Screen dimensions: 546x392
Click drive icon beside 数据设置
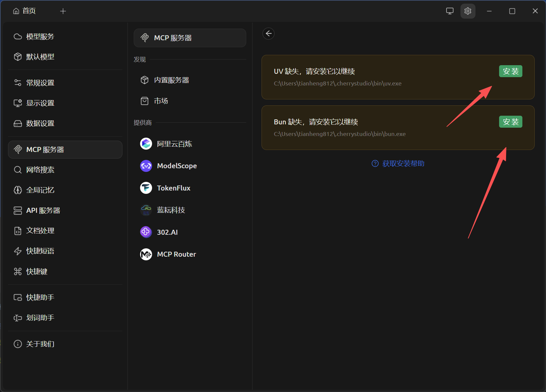coord(18,123)
